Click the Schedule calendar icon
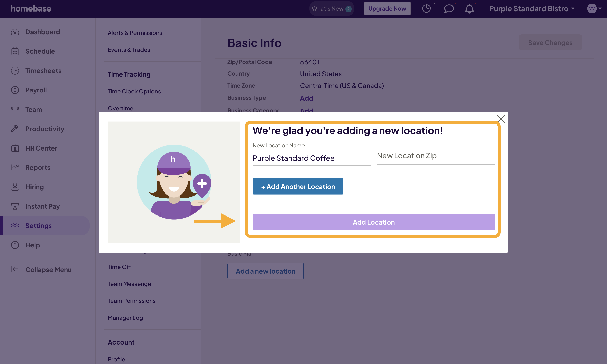Viewport: 607px width, 364px height. point(15,51)
